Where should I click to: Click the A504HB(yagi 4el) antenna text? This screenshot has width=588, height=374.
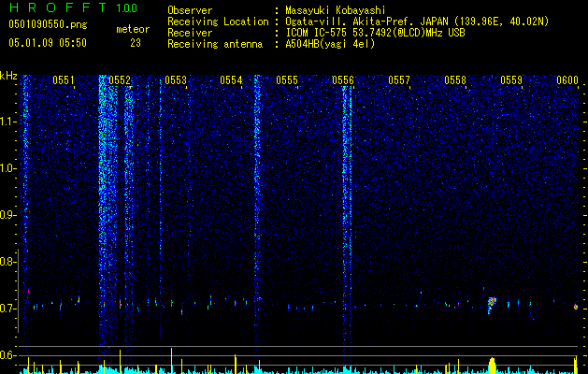330,44
